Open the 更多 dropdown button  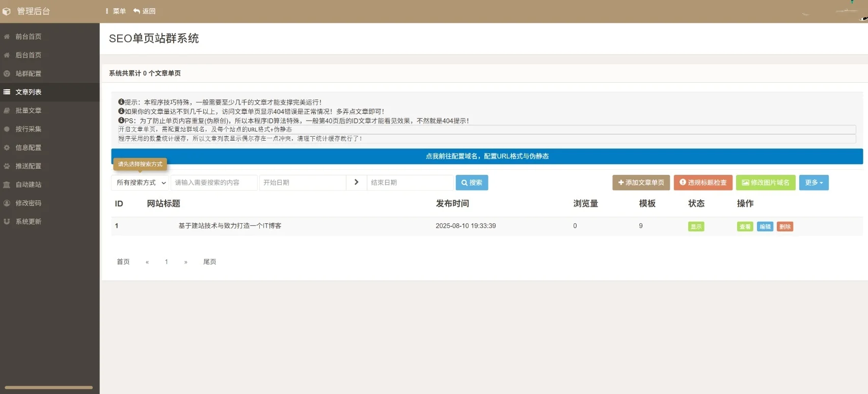813,182
